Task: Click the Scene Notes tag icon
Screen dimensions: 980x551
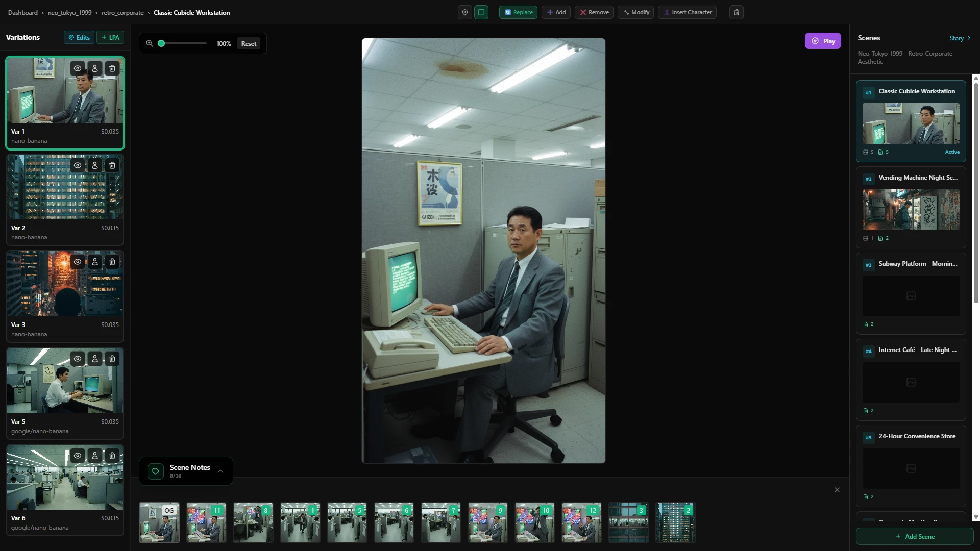Action: (x=156, y=471)
